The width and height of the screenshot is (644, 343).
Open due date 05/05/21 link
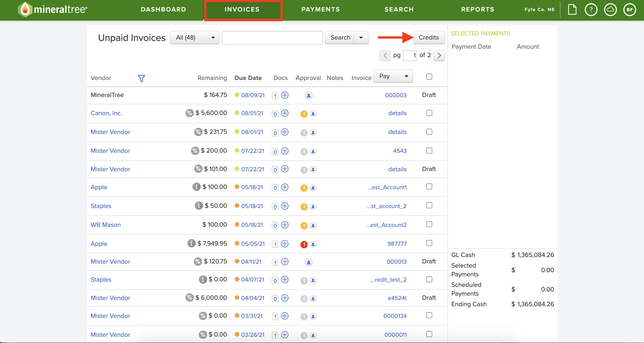[253, 244]
